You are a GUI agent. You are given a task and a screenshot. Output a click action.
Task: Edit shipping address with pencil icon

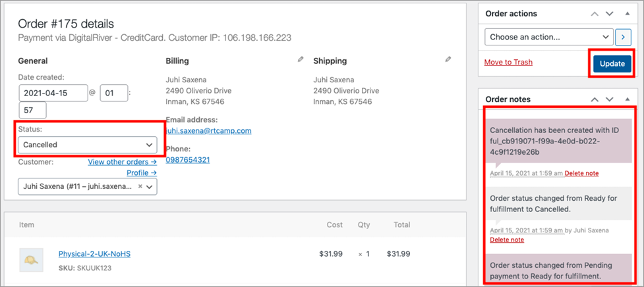[x=448, y=59]
